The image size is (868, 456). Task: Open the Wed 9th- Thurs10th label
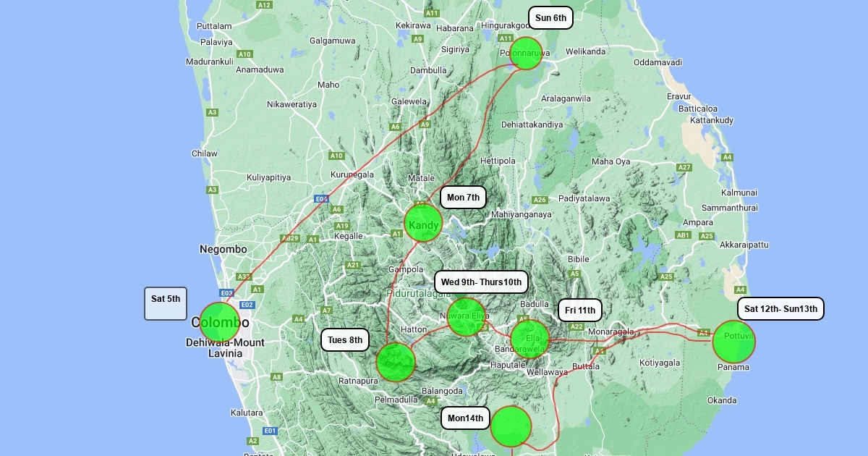481,282
